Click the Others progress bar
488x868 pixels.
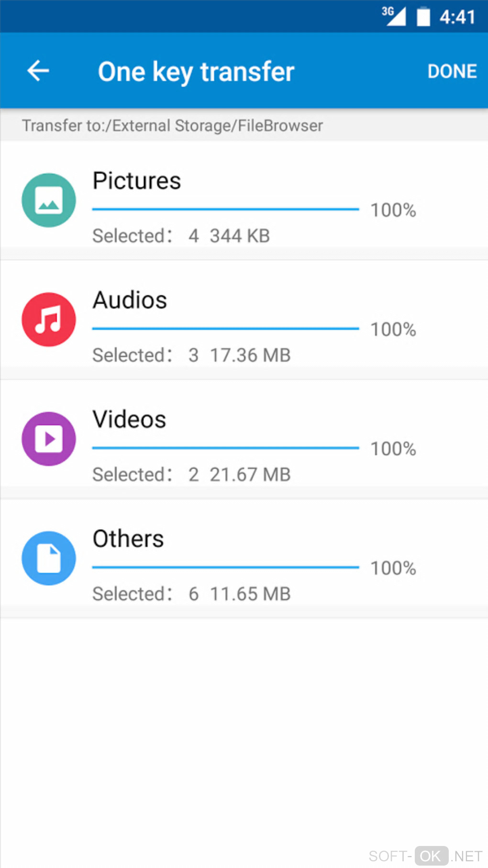click(225, 567)
